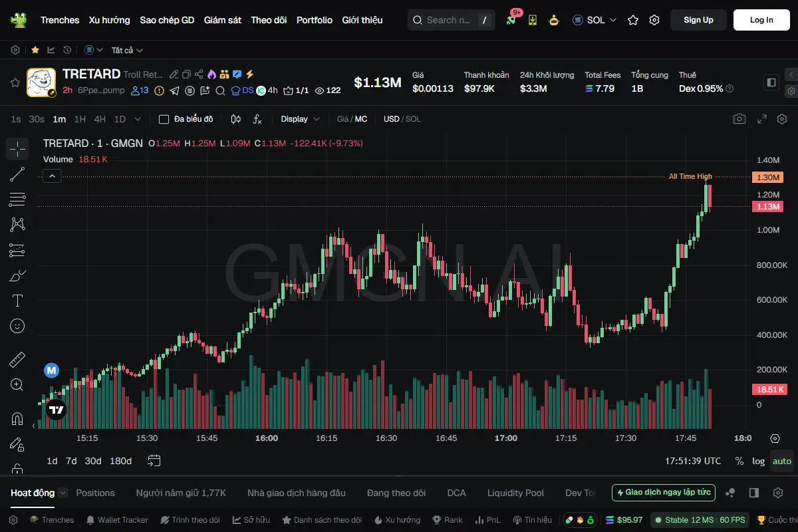
Task: Switch to the Positions tab
Action: click(96, 493)
